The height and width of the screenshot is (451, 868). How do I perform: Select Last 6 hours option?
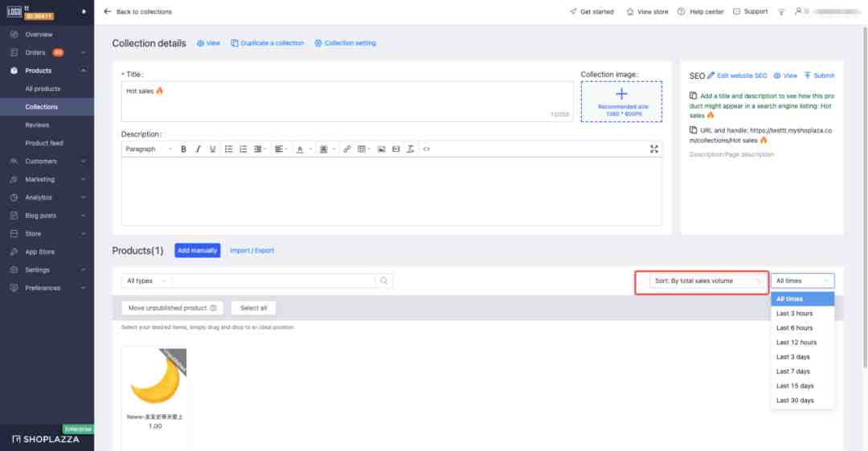click(803, 328)
